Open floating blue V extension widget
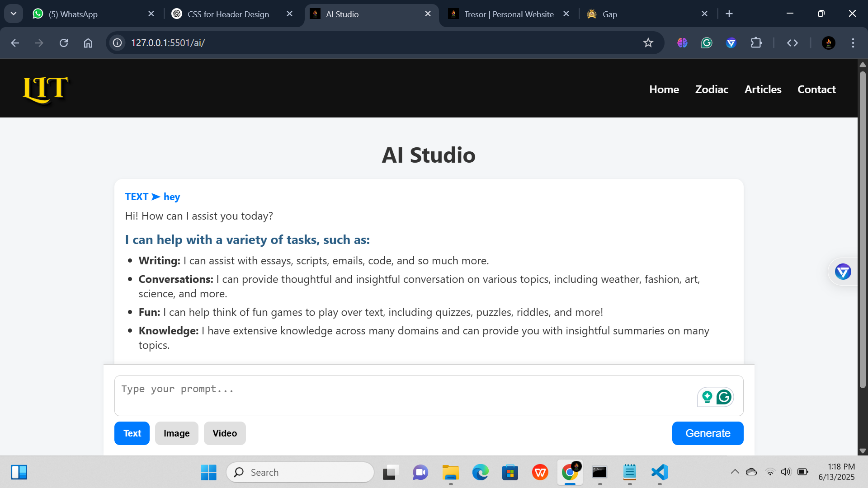Image resolution: width=868 pixels, height=488 pixels. click(x=843, y=272)
